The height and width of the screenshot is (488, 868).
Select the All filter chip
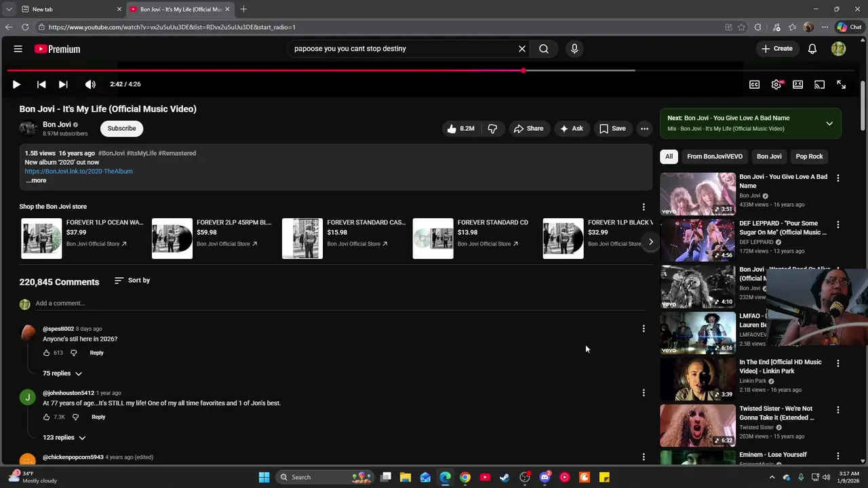[x=669, y=157]
